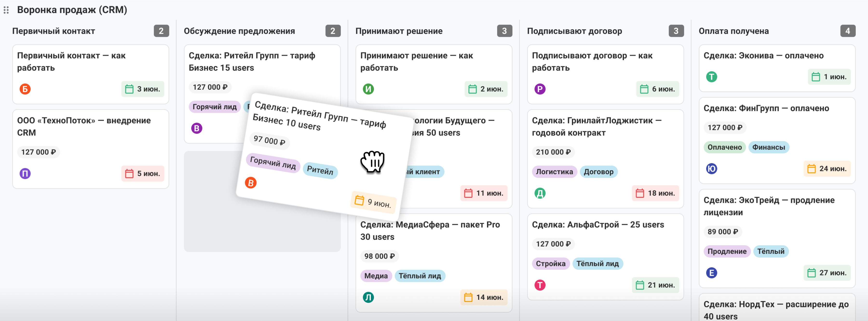Image resolution: width=868 pixels, height=321 pixels.
Task: Open card ООО «ТехноПоток» — внедрение CRM
Action: coord(91,149)
